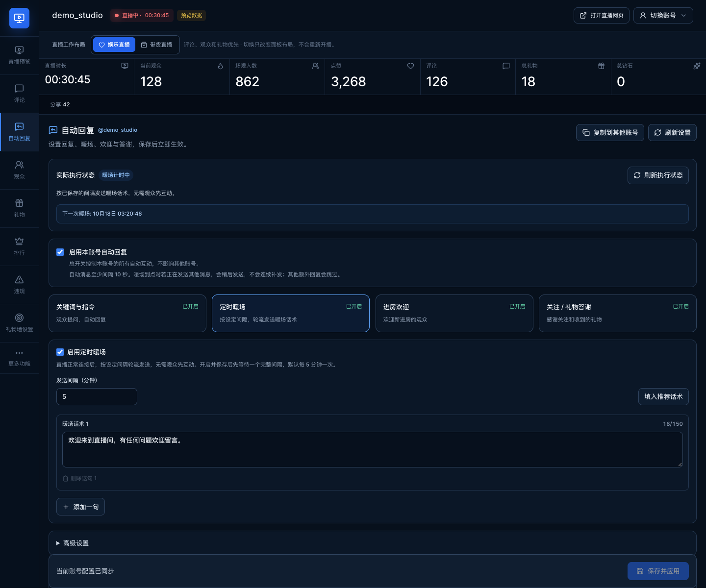The width and height of the screenshot is (706, 588).
Task: Click the gift icon in 总礼物 card
Action: (x=601, y=66)
